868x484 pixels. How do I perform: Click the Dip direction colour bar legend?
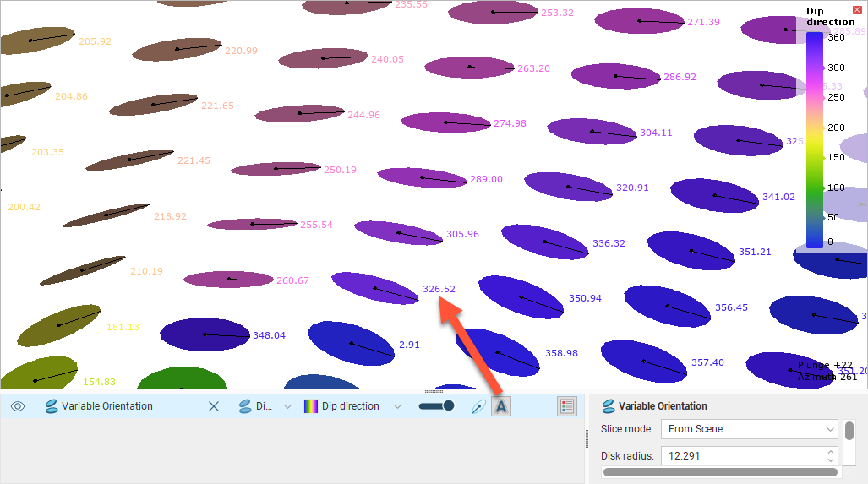pyautogui.click(x=814, y=140)
